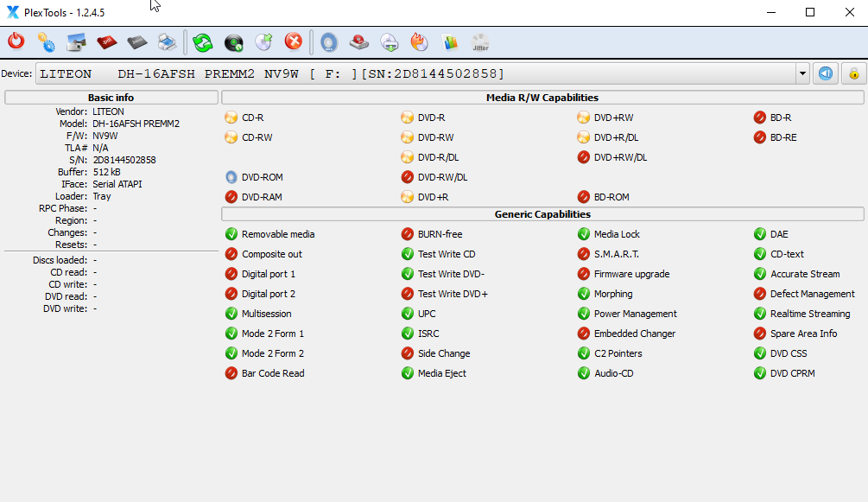
Task: Click the Realtime Streaming capability
Action: pyautogui.click(x=802, y=314)
